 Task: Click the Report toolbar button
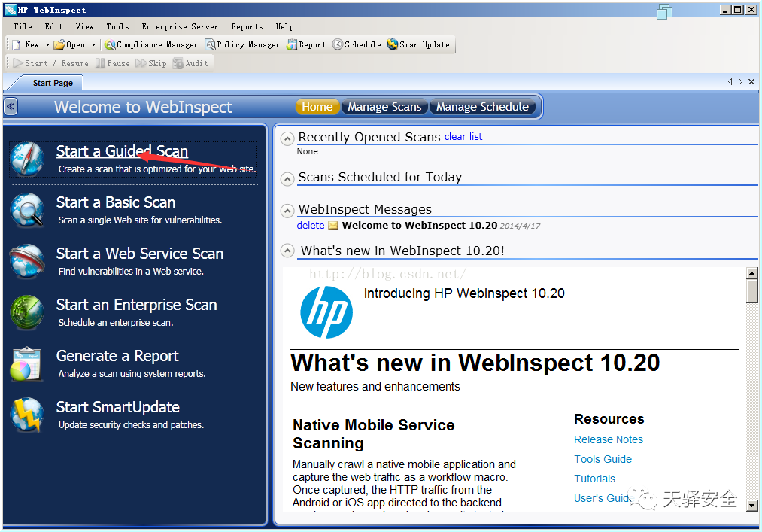(306, 44)
